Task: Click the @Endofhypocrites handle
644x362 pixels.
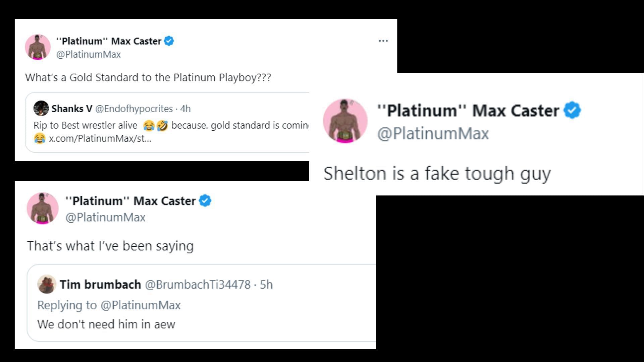Action: (x=134, y=109)
